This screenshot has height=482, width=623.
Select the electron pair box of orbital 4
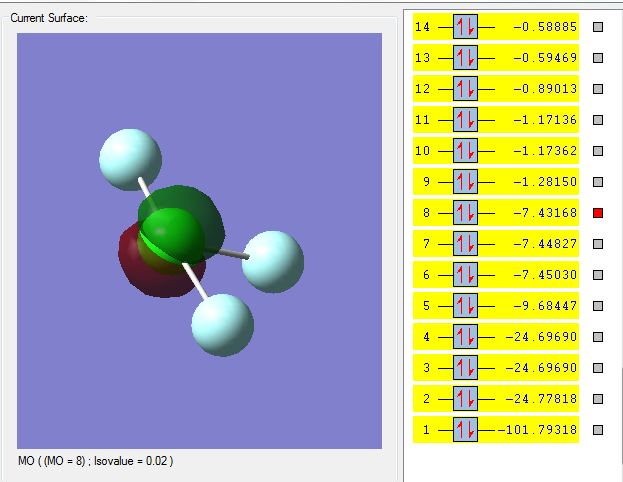pyautogui.click(x=466, y=338)
